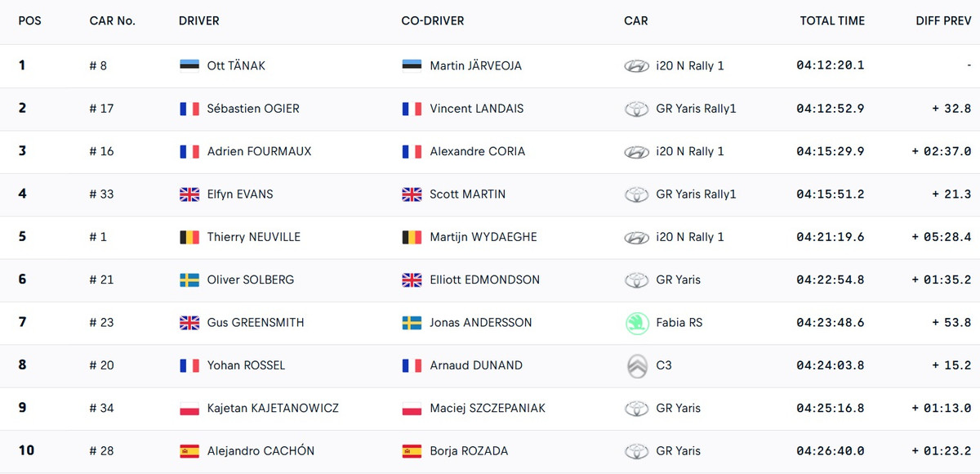The height and width of the screenshot is (474, 980).
Task: Click the Belgian flag beside Thierry NEUVILLE
Action: [x=189, y=237]
